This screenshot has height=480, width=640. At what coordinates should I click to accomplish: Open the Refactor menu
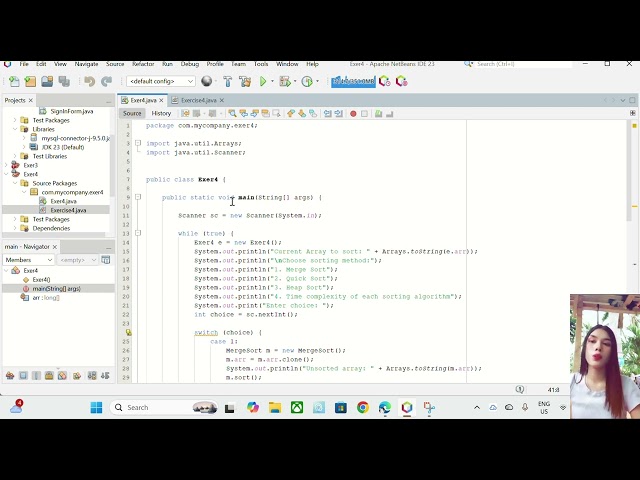coord(143,64)
